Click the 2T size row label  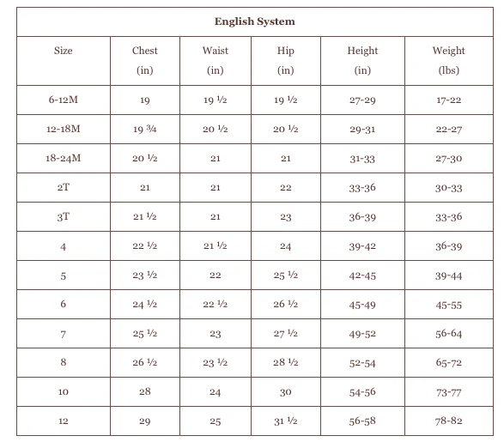coord(63,187)
